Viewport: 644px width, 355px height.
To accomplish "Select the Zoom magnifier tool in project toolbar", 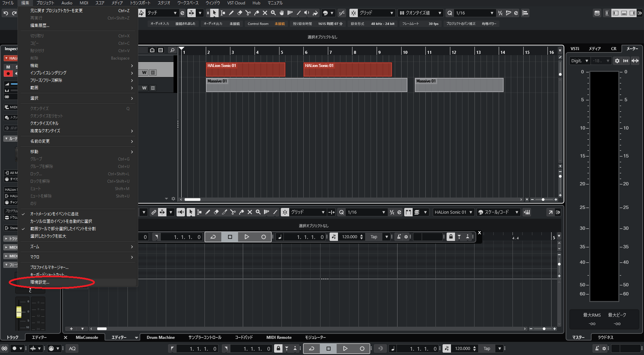I will (273, 13).
